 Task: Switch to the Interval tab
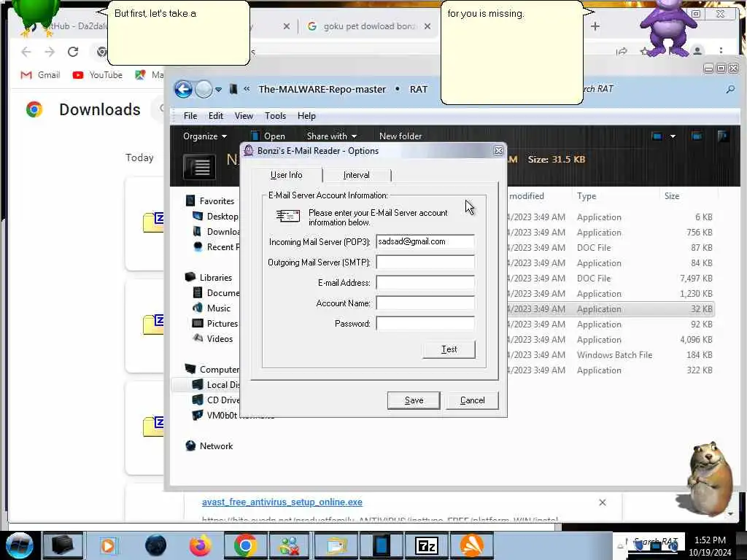tap(356, 175)
